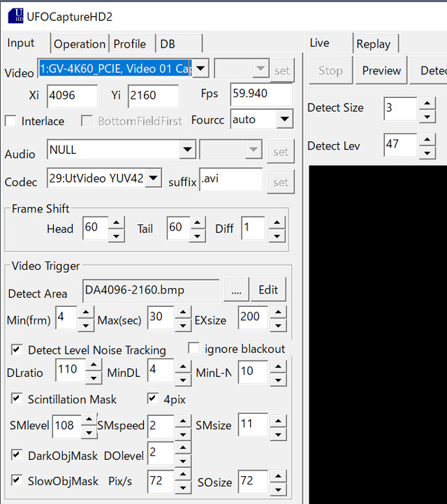The width and height of the screenshot is (447, 504).
Task: Click the set button in the Audio row
Action: pyautogui.click(x=281, y=152)
